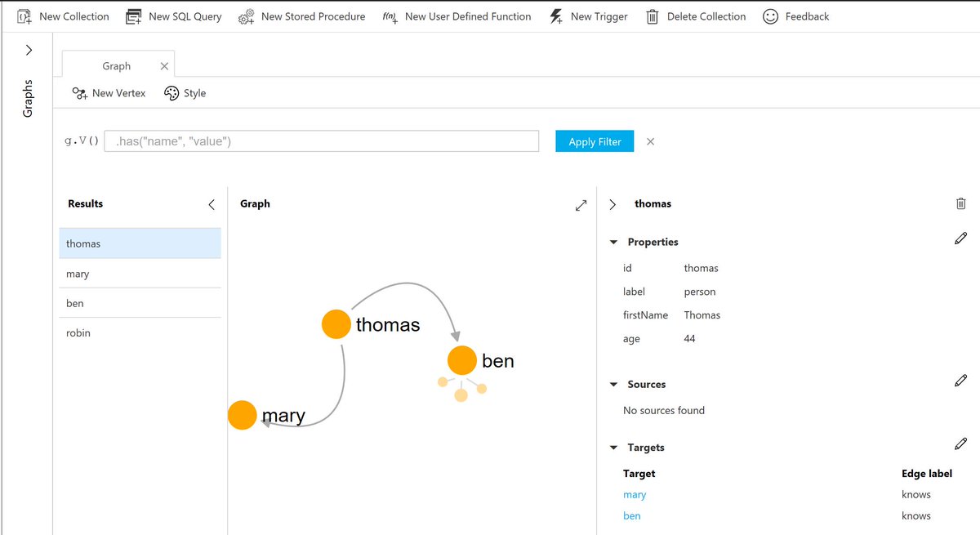This screenshot has width=980, height=535.
Task: Click the age value 44
Action: tap(690, 339)
